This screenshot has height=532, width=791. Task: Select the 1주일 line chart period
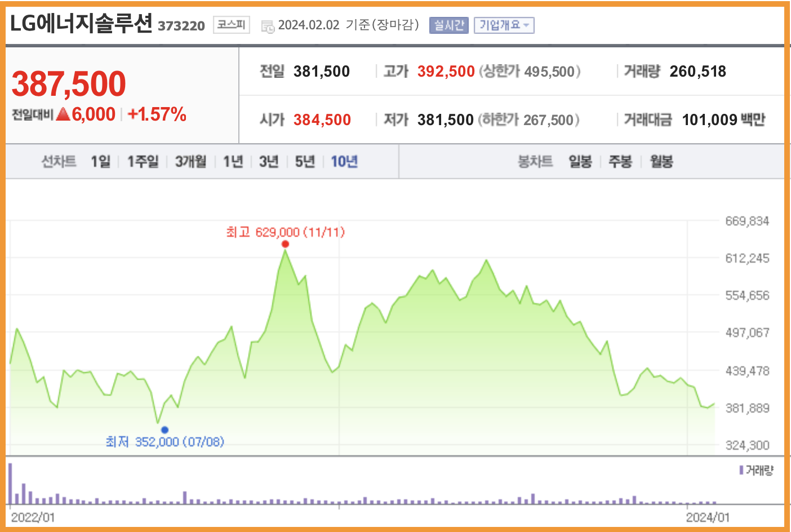143,162
